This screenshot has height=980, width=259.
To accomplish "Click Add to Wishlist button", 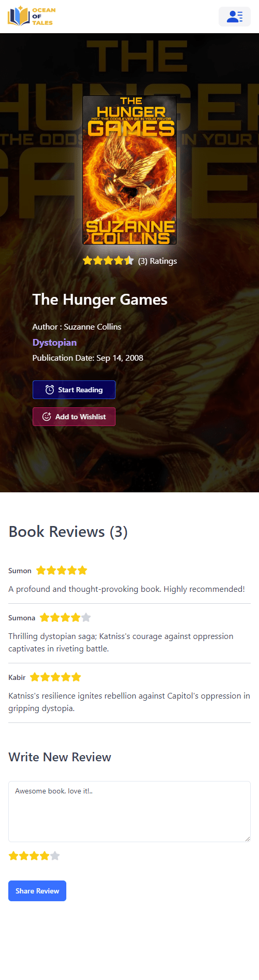I will click(x=74, y=417).
